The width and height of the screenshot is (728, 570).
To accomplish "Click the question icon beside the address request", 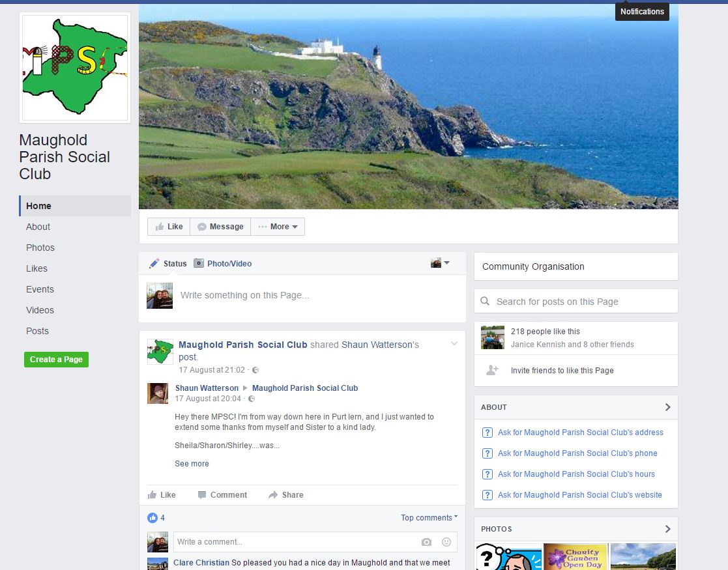I will click(x=487, y=433).
